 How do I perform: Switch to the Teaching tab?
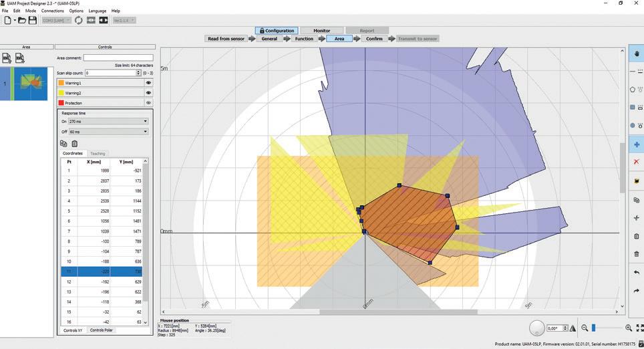click(98, 153)
